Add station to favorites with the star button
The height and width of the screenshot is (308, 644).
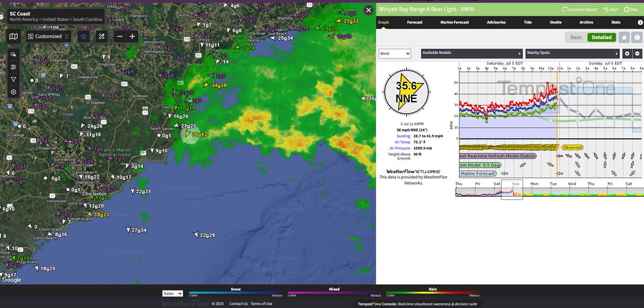point(624,38)
